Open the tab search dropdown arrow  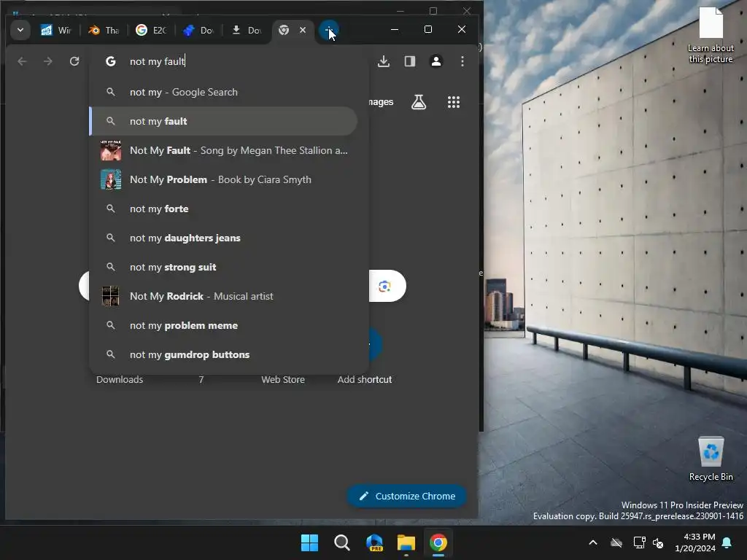pos(20,30)
